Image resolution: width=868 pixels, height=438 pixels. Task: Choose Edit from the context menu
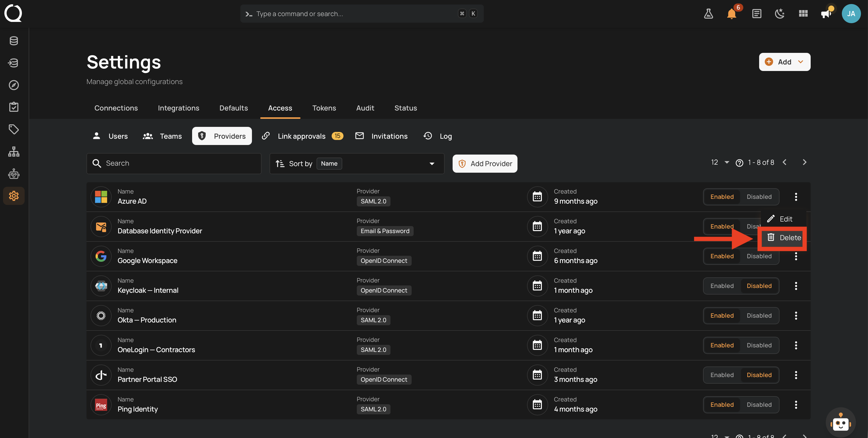point(784,219)
